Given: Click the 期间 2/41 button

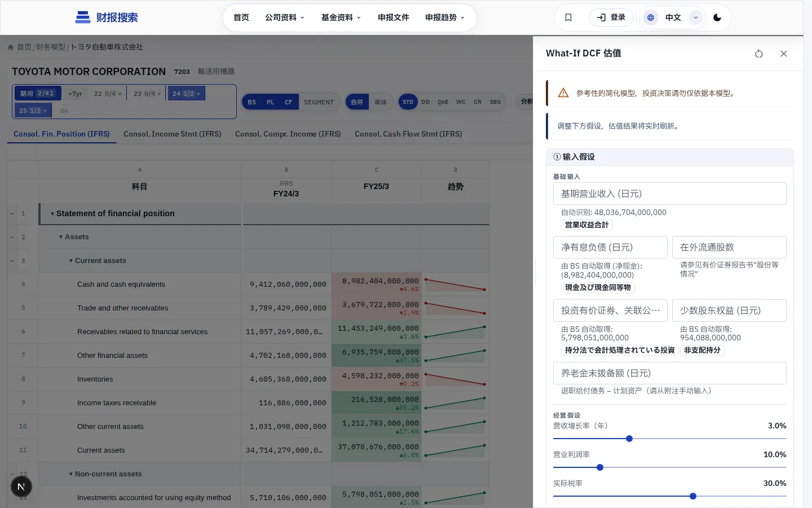Looking at the screenshot, I should 37,94.
